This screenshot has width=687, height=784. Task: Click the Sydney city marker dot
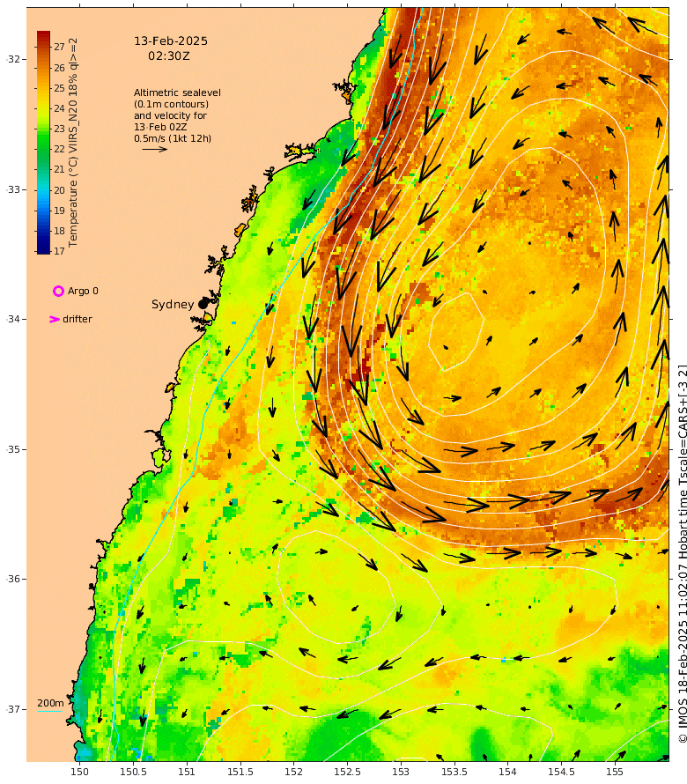click(x=203, y=304)
